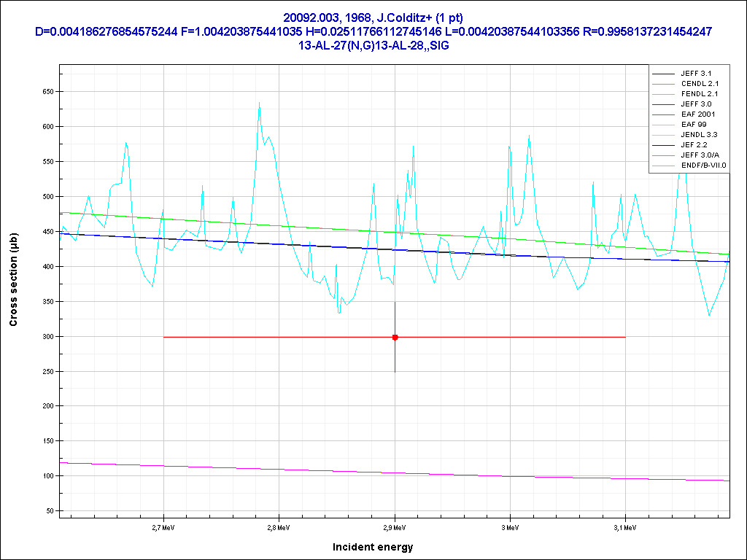Select the 300 y-axis tick label
This screenshot has height=560, width=747.
[47, 336]
